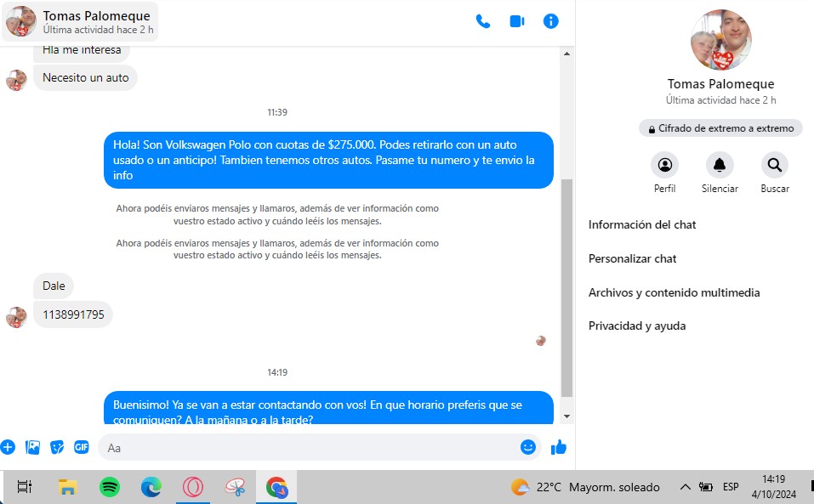The image size is (814, 504).
Task: Expand Personalizar chat section
Action: (x=632, y=258)
